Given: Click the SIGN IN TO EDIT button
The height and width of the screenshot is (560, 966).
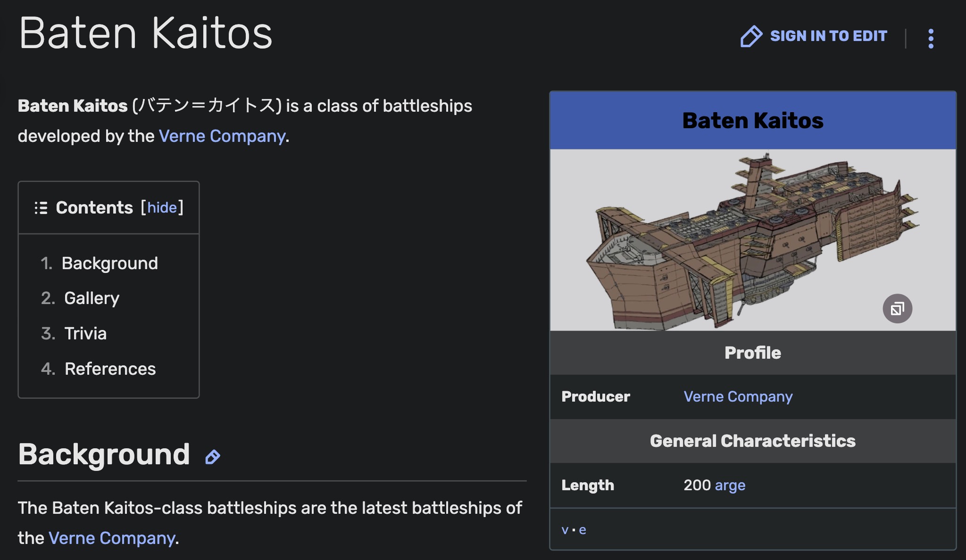Looking at the screenshot, I should (828, 36).
